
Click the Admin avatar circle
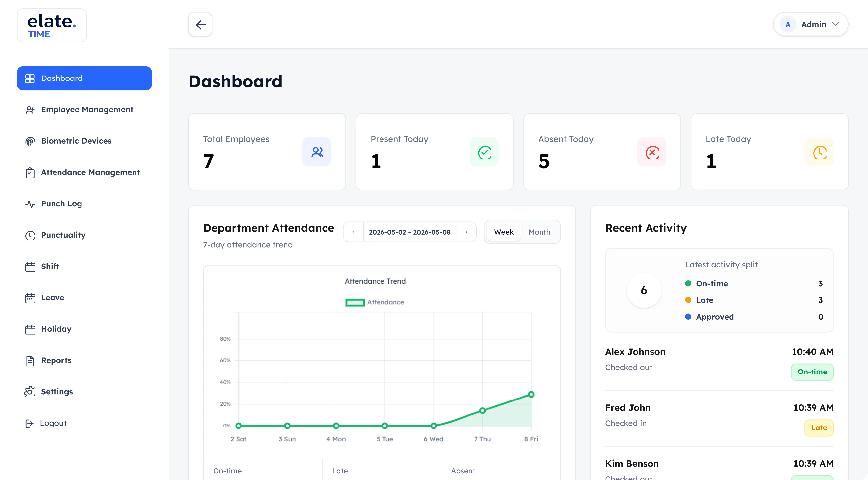(788, 24)
